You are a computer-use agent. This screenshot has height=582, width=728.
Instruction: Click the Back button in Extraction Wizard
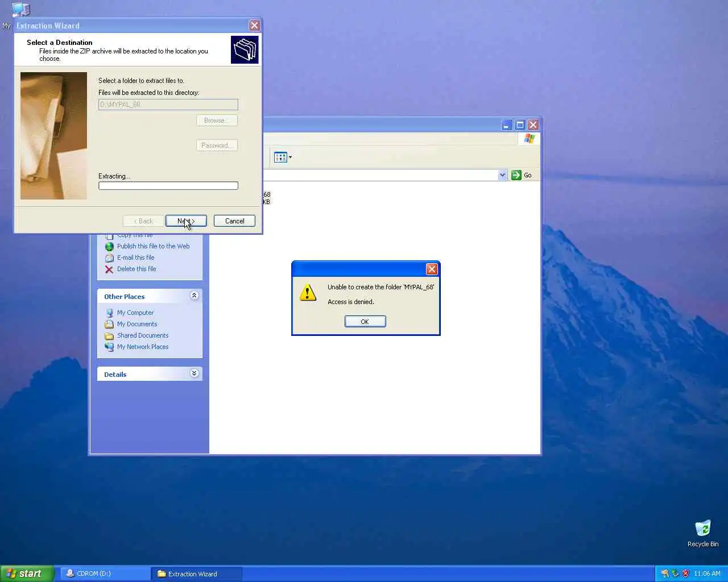pos(143,221)
